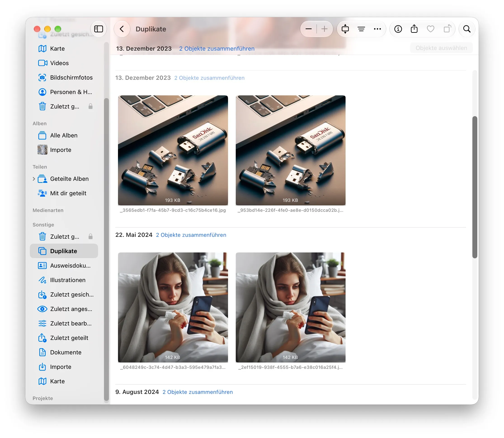
Task: Select the Duplikate sidebar item
Action: [x=64, y=251]
